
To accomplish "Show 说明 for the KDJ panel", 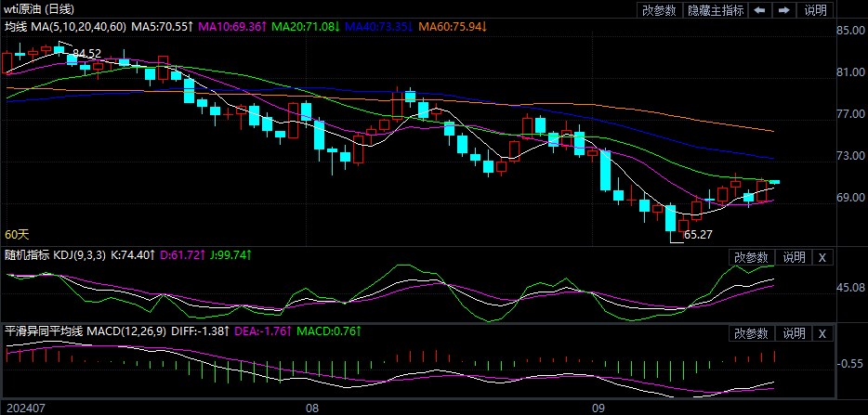I will click(x=794, y=257).
